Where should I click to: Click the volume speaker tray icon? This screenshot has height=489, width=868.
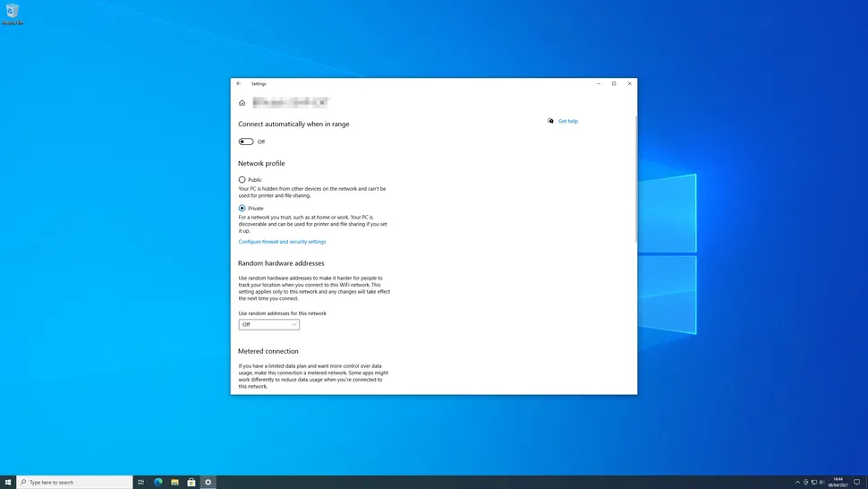pos(821,483)
